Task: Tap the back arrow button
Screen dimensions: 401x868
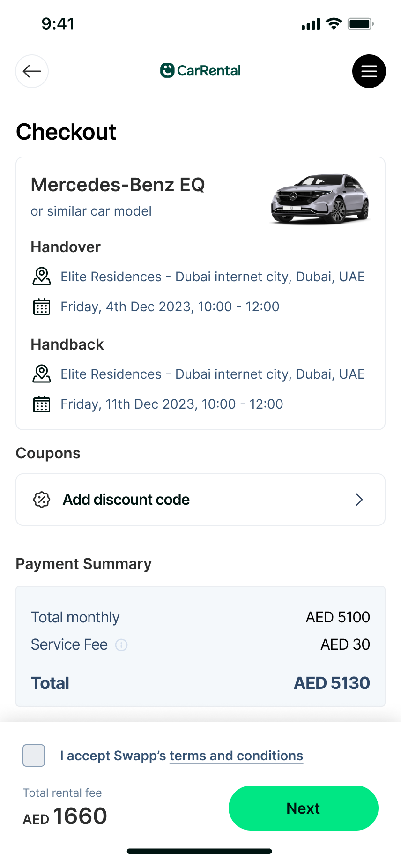Action: coord(32,71)
